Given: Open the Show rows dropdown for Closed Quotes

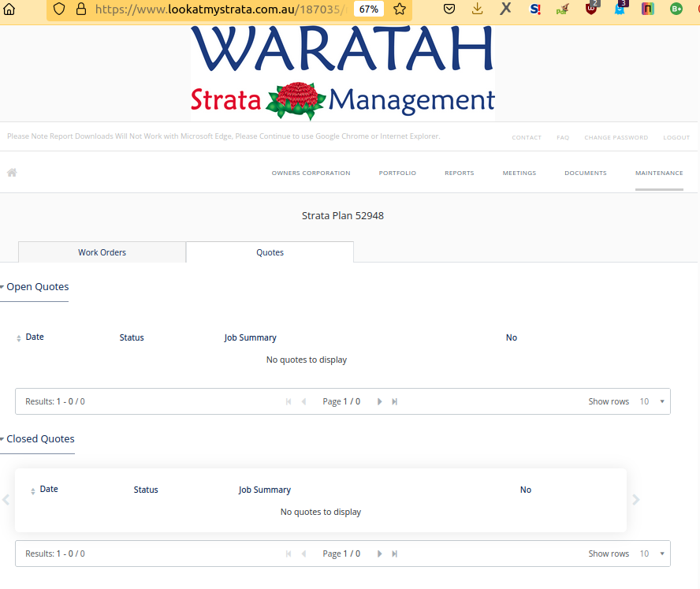Looking at the screenshot, I should pos(652,554).
